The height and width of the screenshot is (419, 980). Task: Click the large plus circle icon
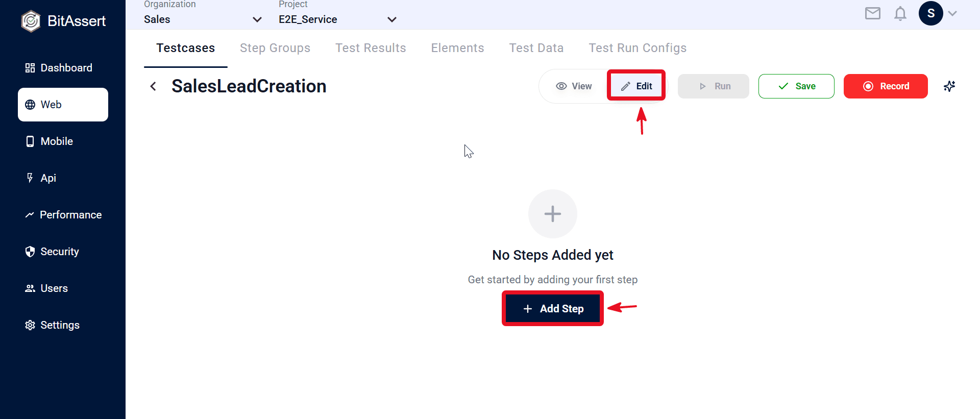553,214
